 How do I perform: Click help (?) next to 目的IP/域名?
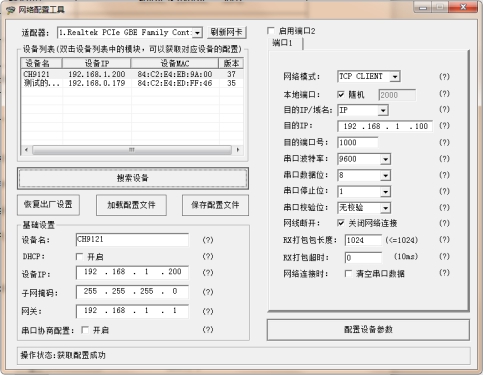(444, 109)
